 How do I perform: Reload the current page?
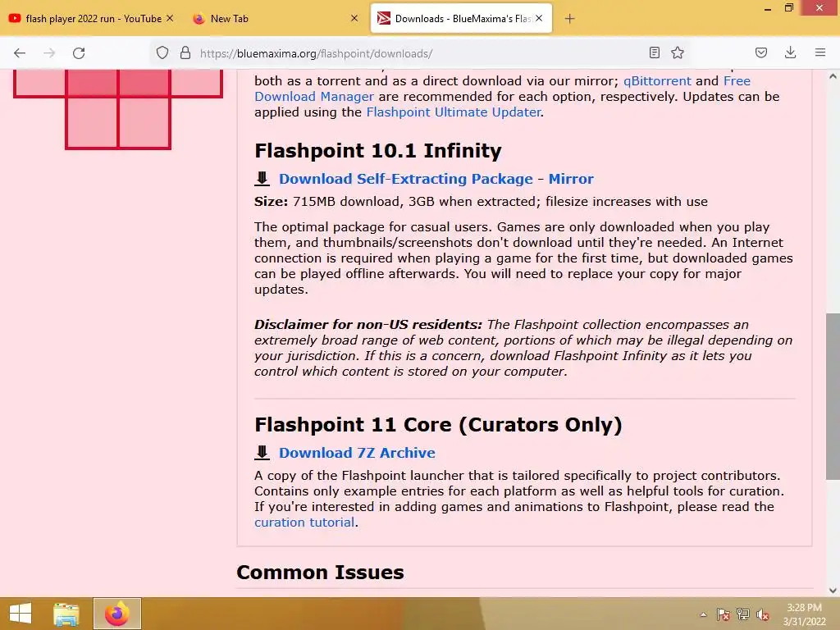[x=79, y=53]
